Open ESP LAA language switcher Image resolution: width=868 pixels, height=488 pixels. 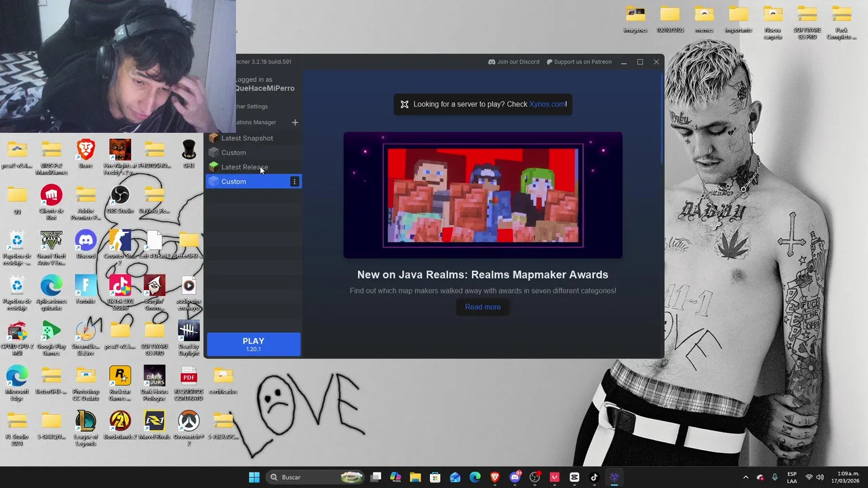point(792,477)
